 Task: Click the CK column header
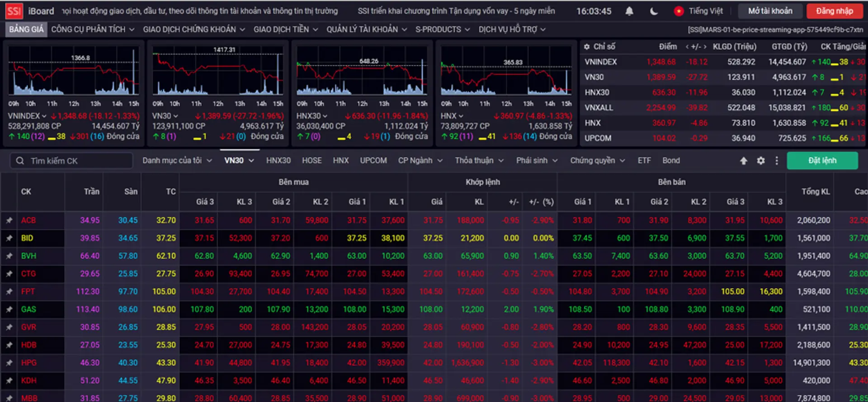pyautogui.click(x=26, y=192)
